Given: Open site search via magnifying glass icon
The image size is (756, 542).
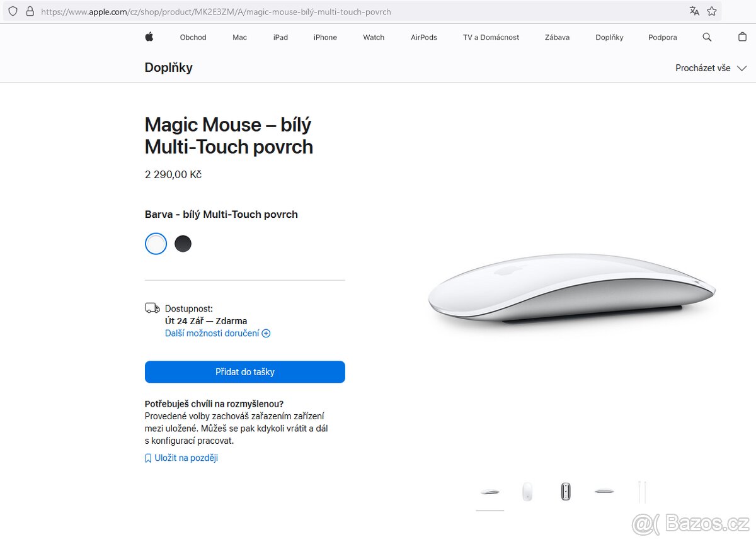Looking at the screenshot, I should 707,37.
